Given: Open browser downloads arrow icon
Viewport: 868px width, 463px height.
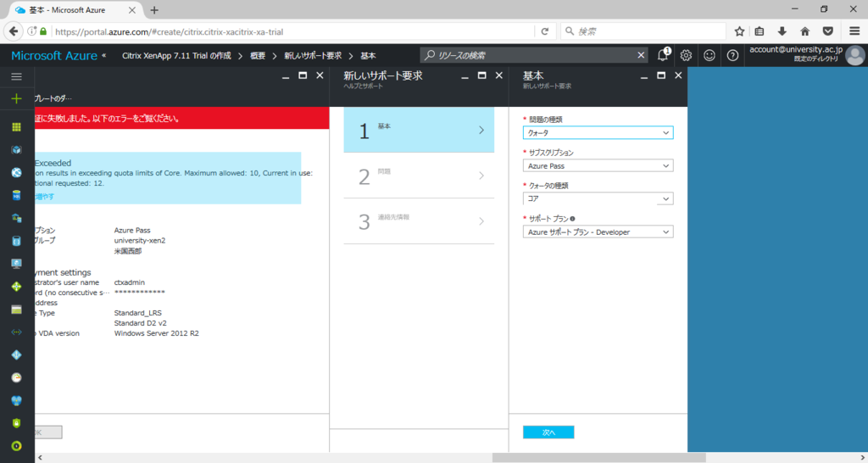Looking at the screenshot, I should coord(782,31).
